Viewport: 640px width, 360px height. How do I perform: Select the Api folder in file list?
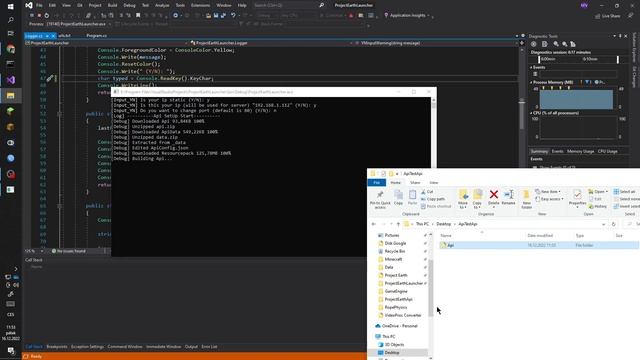pyautogui.click(x=538, y=245)
